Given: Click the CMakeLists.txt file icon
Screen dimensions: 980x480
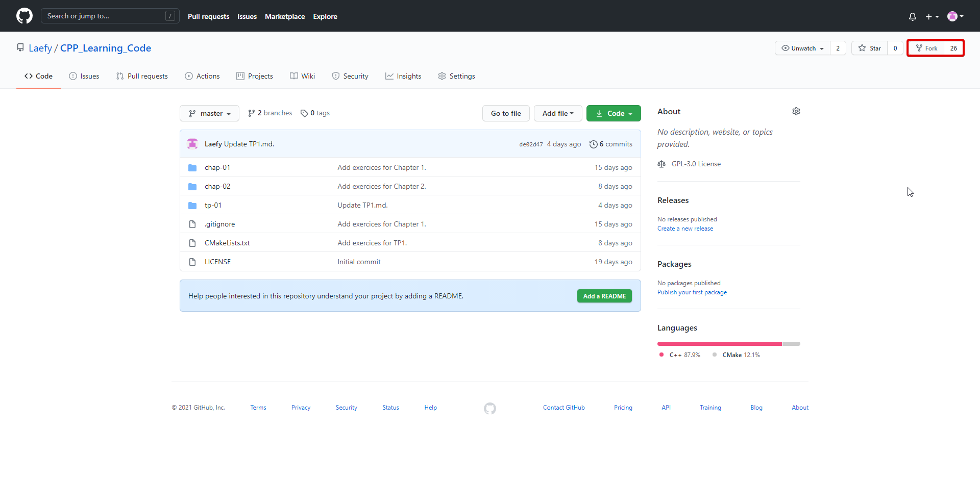Looking at the screenshot, I should [192, 243].
